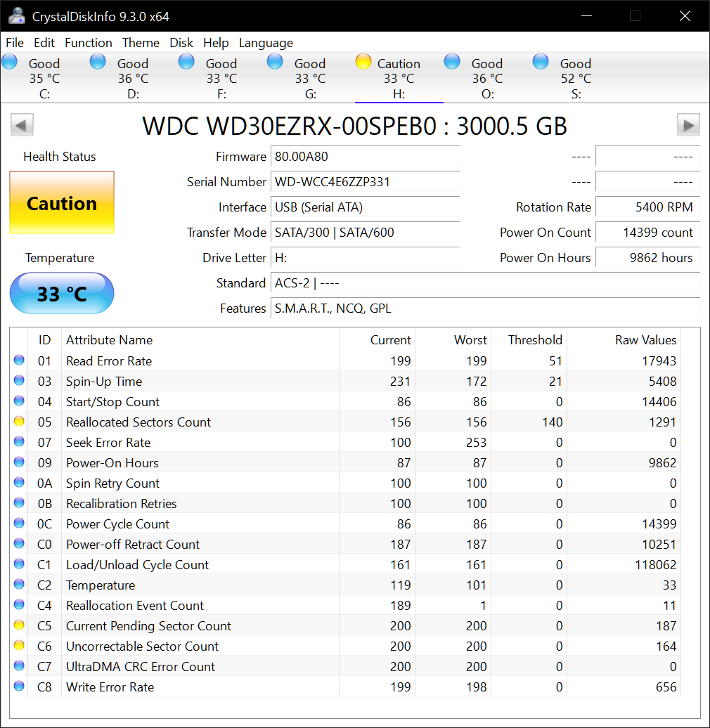Click the blue dot of Power-On Hours row
The height and width of the screenshot is (728, 710).
(19, 462)
